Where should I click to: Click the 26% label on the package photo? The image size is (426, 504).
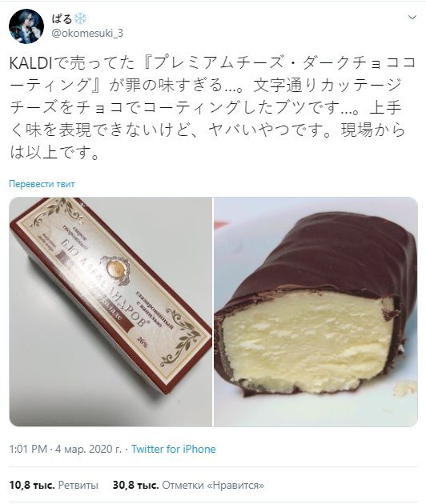(x=143, y=342)
